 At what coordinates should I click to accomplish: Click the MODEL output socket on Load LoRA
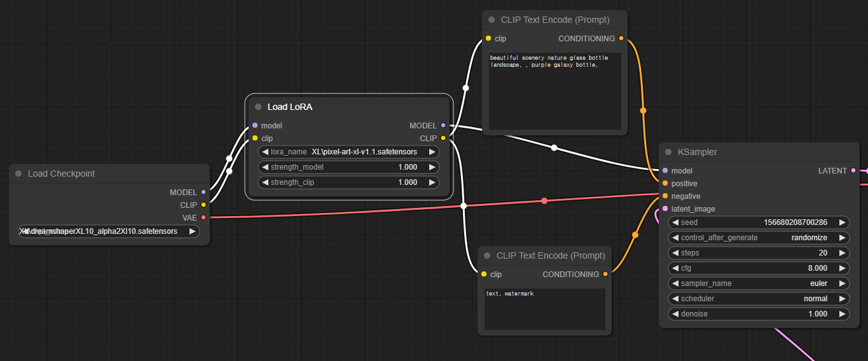point(443,126)
